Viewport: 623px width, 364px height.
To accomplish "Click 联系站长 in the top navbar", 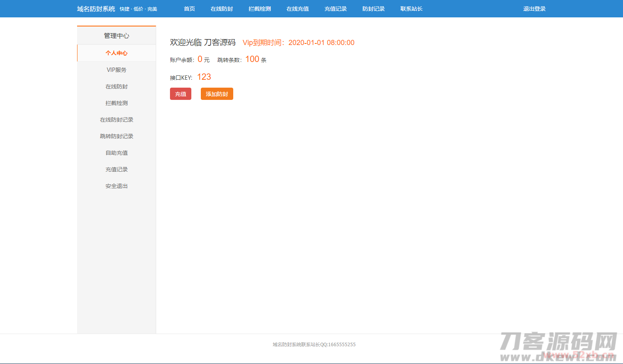I will 412,9.
